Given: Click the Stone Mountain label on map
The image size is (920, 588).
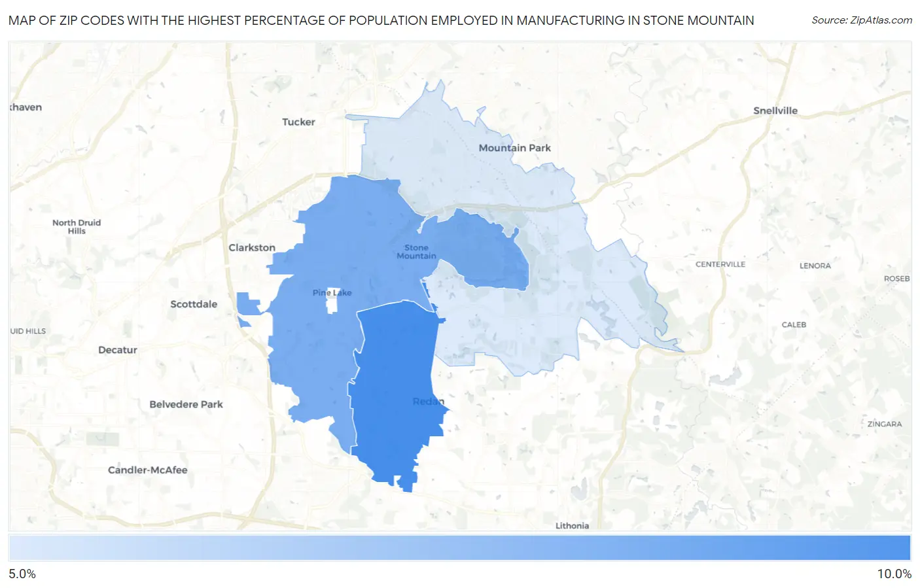Looking at the screenshot, I should (x=416, y=252).
